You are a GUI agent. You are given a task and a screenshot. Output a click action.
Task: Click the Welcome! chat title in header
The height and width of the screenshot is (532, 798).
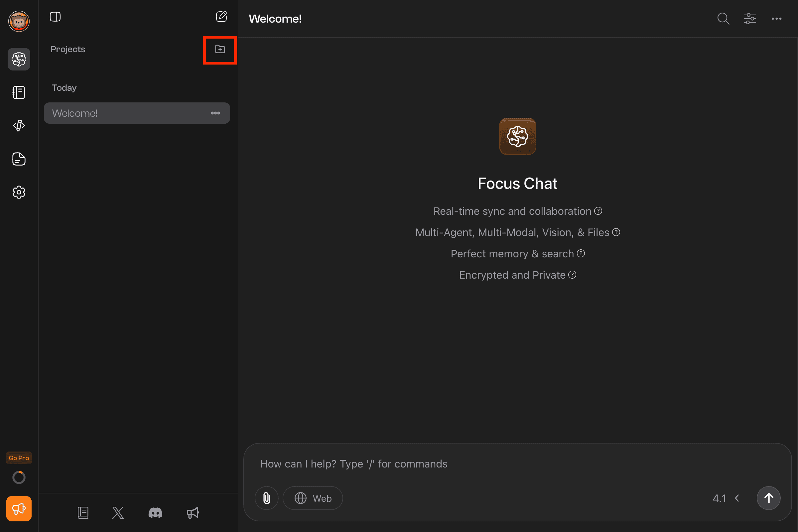coord(275,19)
